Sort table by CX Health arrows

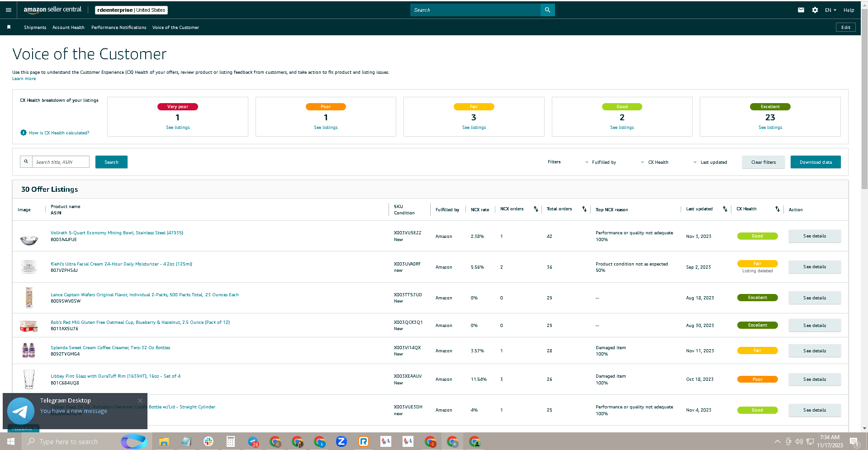pyautogui.click(x=778, y=209)
